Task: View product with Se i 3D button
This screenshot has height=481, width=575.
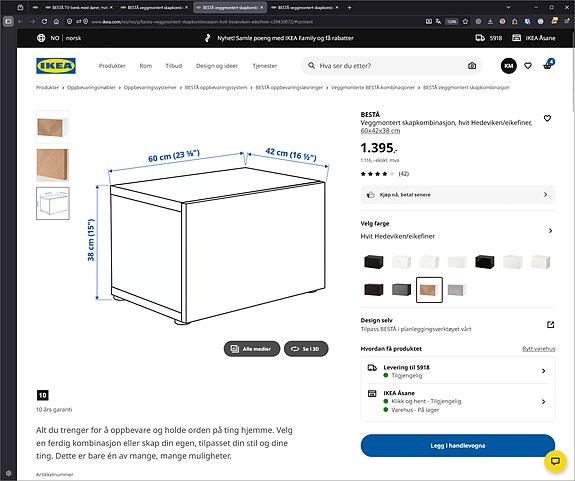Action: pos(306,349)
